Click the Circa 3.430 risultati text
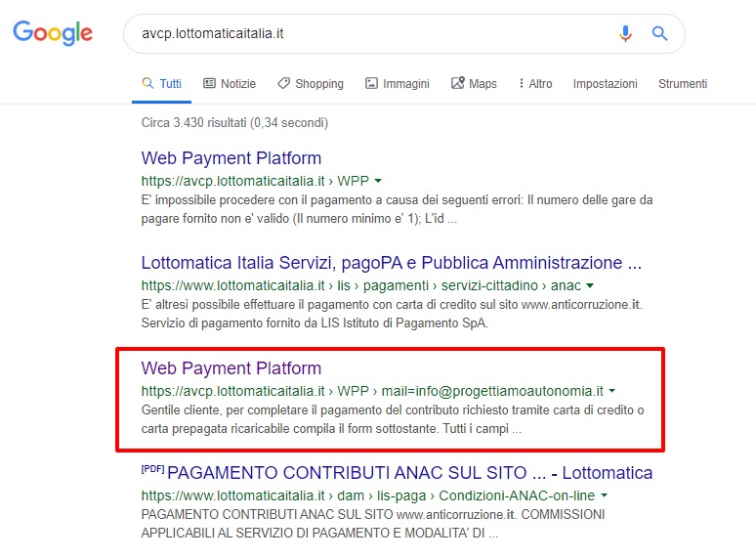The height and width of the screenshot is (559, 756). tap(234, 122)
